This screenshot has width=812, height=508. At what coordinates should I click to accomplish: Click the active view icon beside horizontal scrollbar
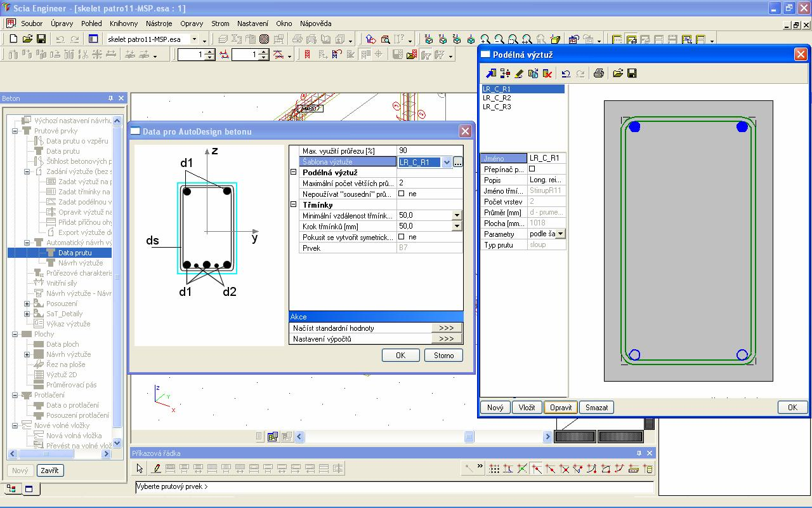click(x=273, y=437)
